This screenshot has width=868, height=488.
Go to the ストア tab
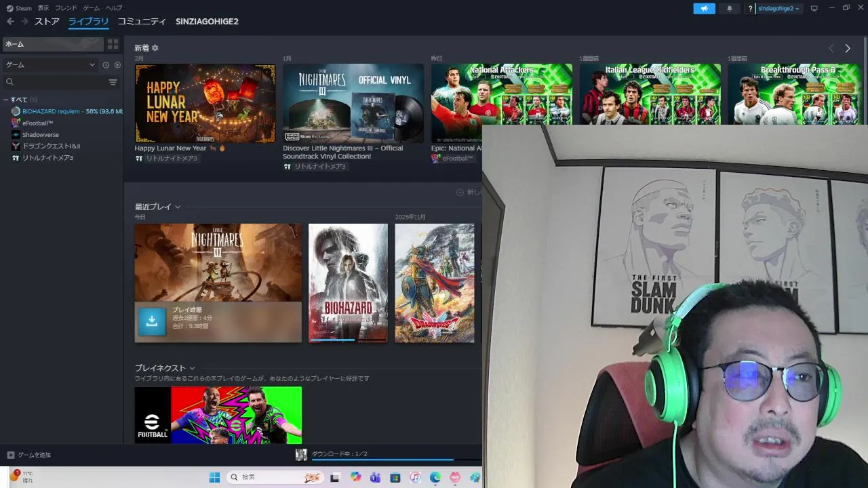[x=47, y=22]
